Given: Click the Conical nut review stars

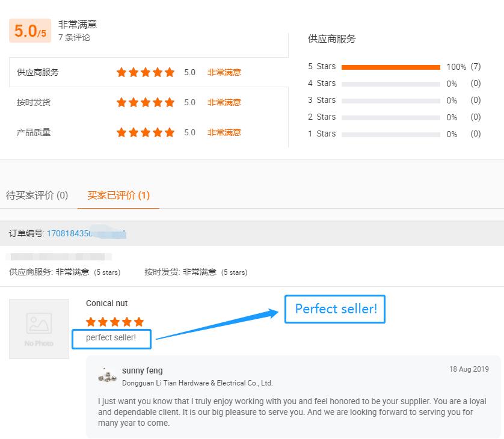Looking at the screenshot, I should [x=115, y=322].
